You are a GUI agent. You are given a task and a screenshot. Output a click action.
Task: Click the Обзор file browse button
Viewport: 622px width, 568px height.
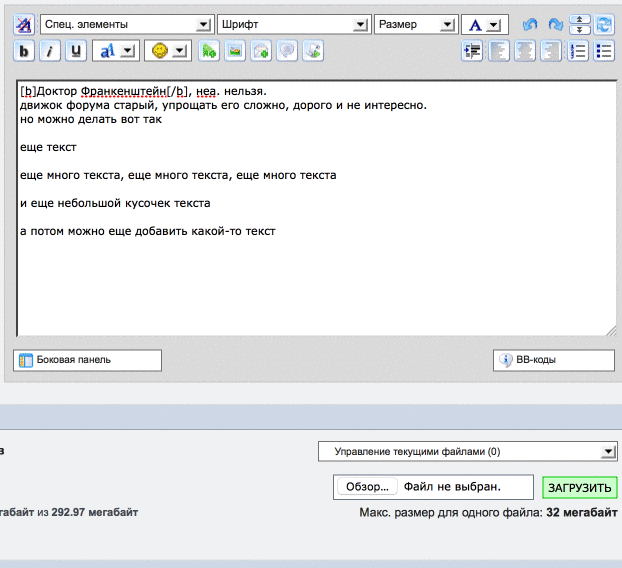click(x=366, y=487)
